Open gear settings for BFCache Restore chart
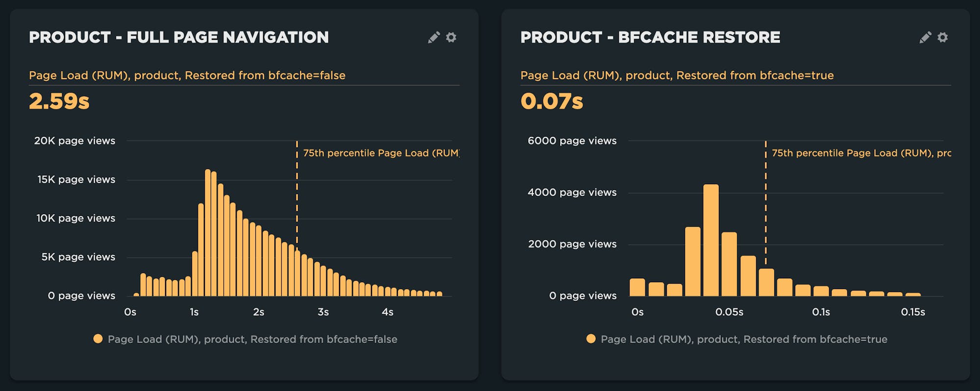 943,38
